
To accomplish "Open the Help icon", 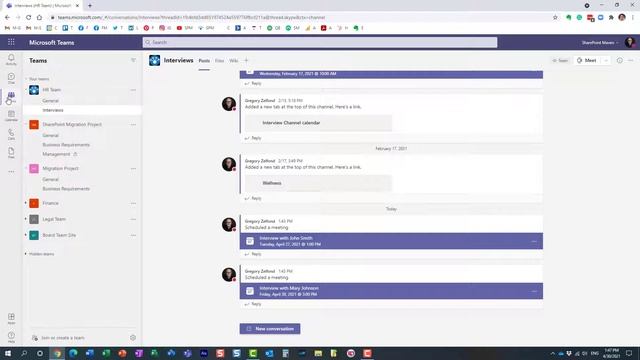I will coord(11,337).
